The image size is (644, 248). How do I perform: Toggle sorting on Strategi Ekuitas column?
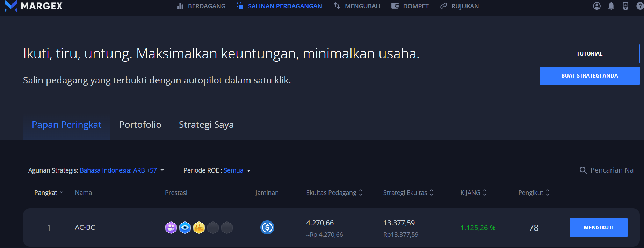coord(408,192)
